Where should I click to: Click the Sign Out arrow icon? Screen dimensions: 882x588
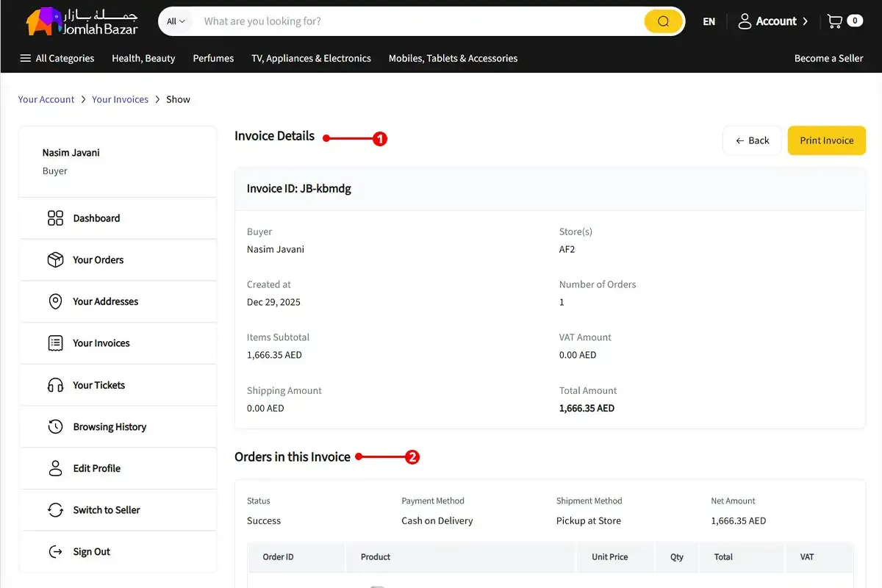coord(55,552)
